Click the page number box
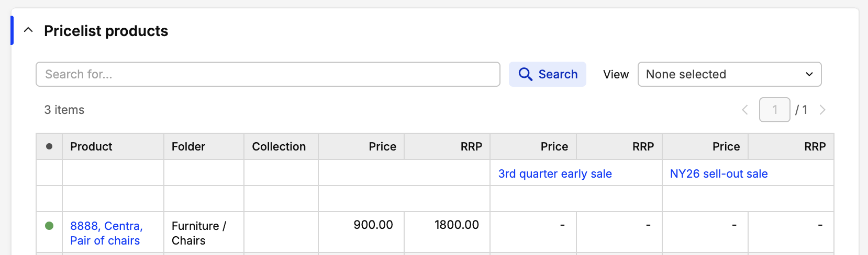The width and height of the screenshot is (868, 255). click(774, 110)
